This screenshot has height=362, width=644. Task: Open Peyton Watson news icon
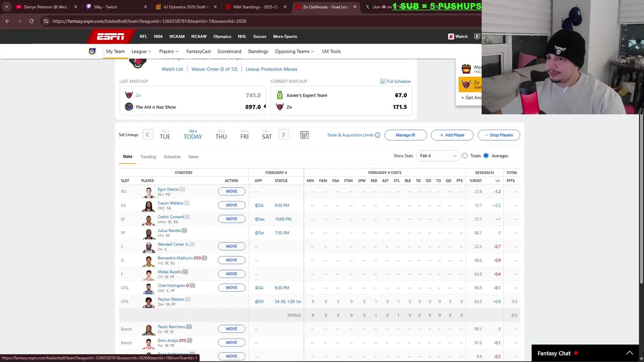coord(188,299)
